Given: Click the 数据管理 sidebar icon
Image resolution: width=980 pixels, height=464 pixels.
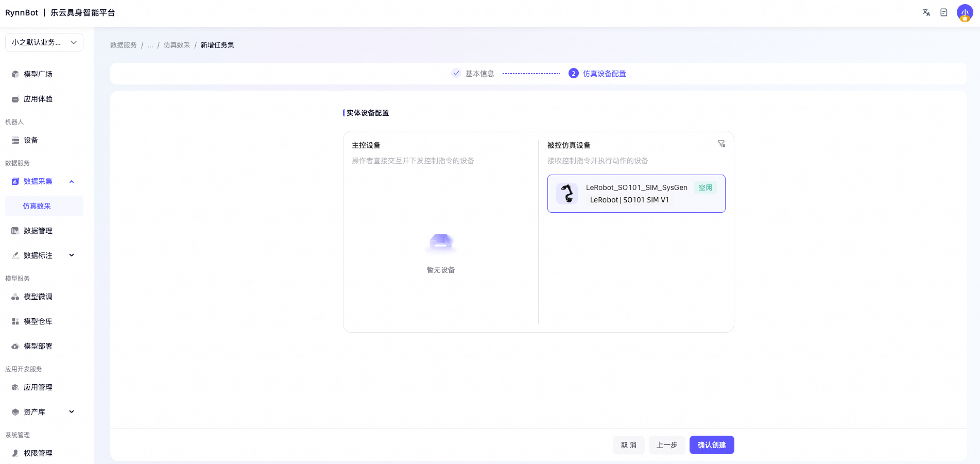Looking at the screenshot, I should 15,231.
